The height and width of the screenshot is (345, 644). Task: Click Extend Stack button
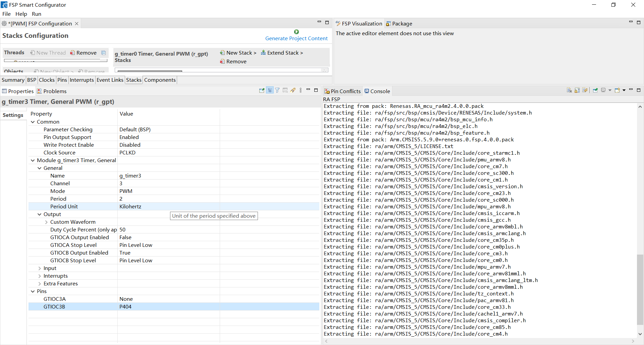[x=282, y=53]
